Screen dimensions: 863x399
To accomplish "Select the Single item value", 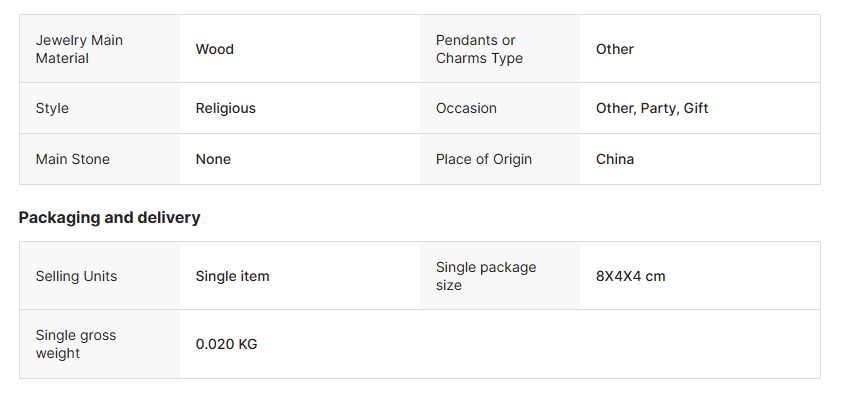I will click(x=232, y=276).
